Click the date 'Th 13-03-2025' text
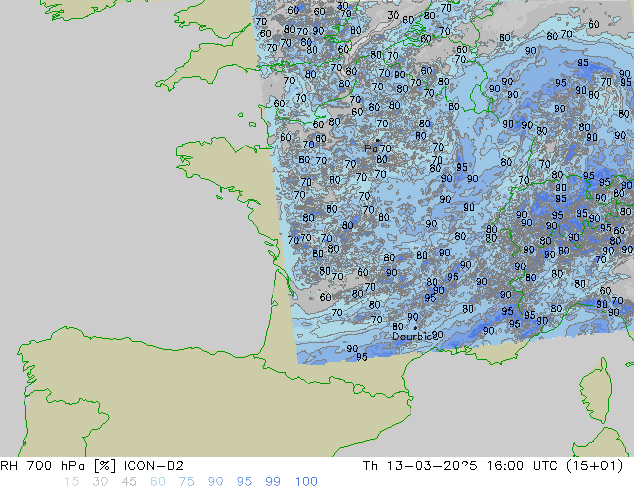Viewport: 634px width, 490px height. (x=420, y=466)
